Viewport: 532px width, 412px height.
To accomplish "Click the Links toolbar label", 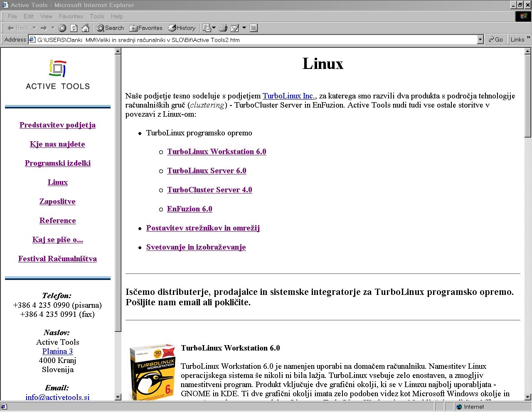I will (x=517, y=39).
